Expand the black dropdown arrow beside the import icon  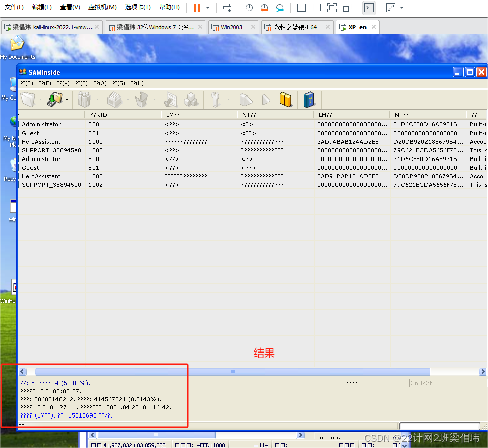(x=67, y=100)
